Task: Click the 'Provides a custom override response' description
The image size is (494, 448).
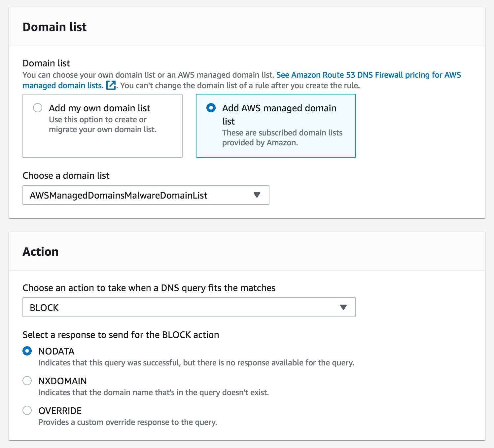Action: [128, 422]
